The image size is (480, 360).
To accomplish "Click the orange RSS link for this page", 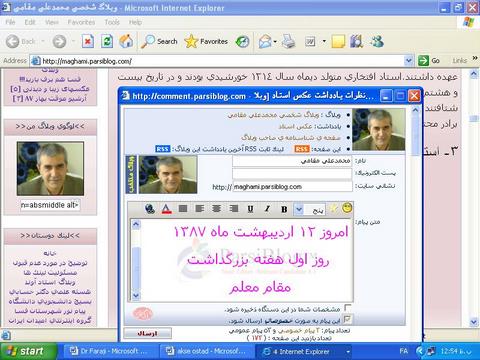I will point(302,149).
